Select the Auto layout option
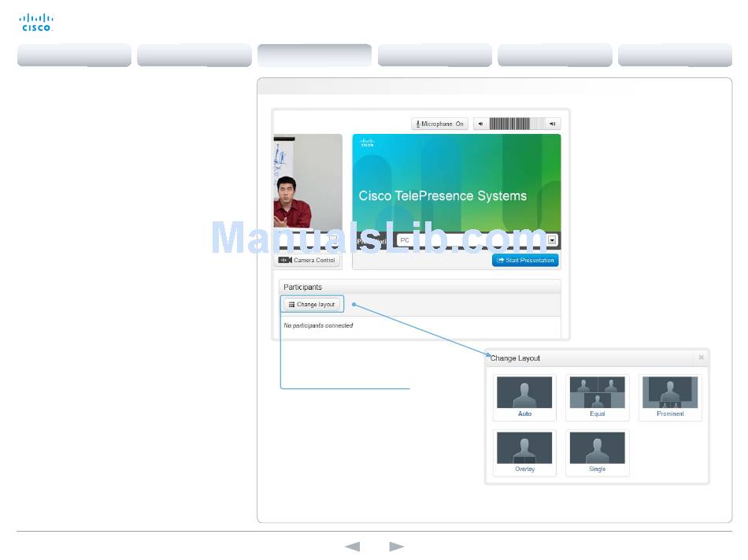This screenshot has height=560, width=748. [x=524, y=397]
